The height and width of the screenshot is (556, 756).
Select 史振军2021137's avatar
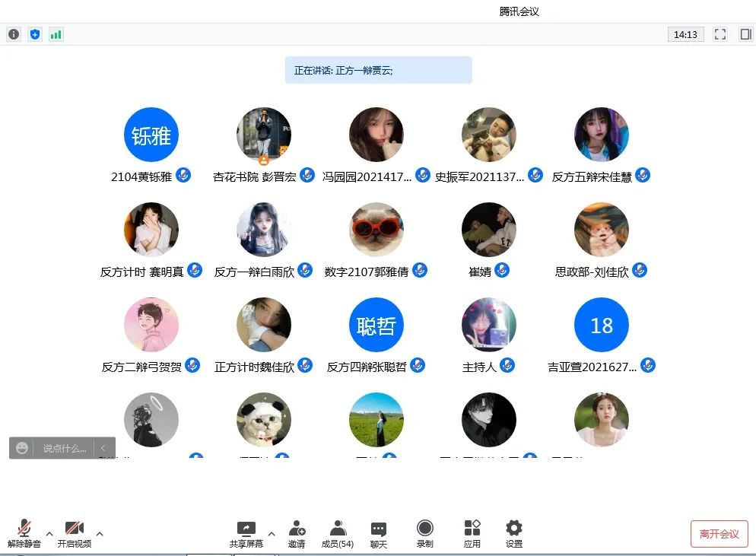[489, 135]
